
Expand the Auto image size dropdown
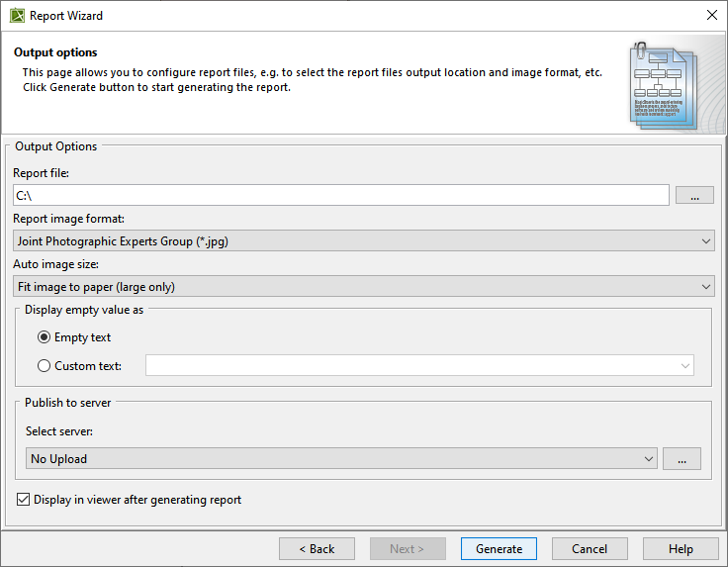coord(364,287)
